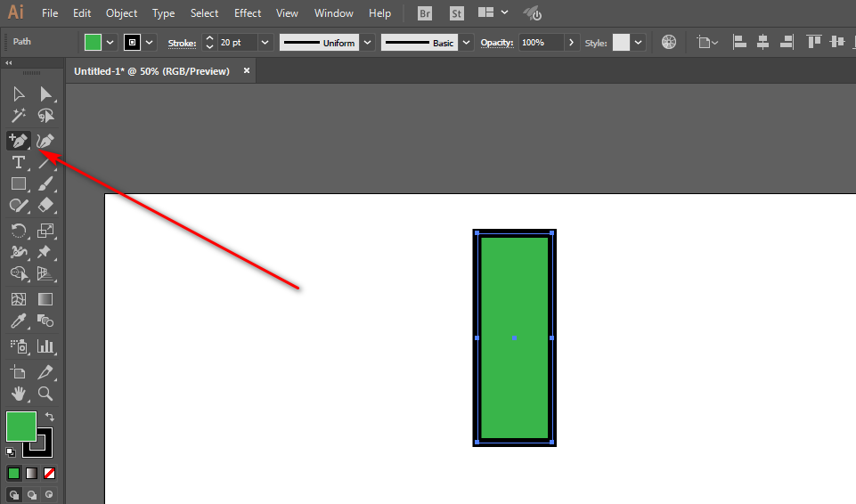
Task: Open Stroke panel via Stroke label
Action: tap(182, 43)
